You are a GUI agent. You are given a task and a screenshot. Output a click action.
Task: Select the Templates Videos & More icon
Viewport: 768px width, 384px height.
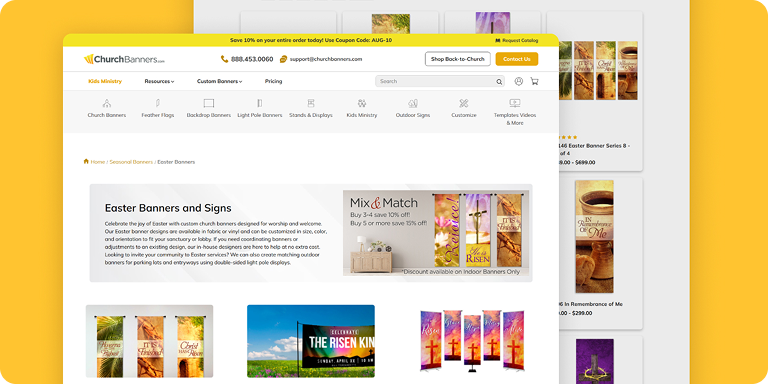click(515, 103)
